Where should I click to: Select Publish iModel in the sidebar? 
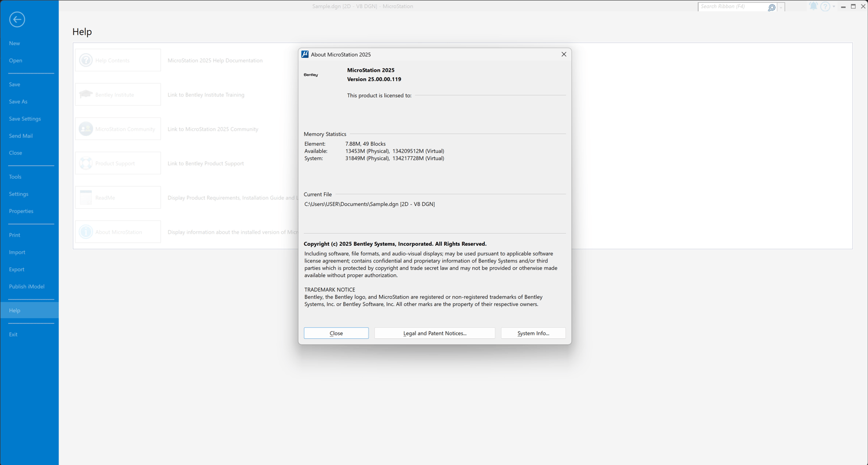(x=30, y=286)
